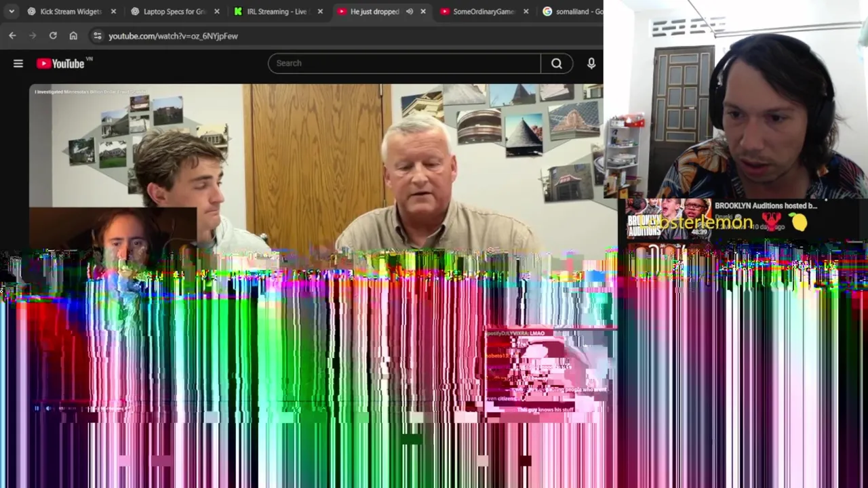Open the YouTube guide hamburger menu
This screenshot has height=488, width=868.
click(x=18, y=63)
